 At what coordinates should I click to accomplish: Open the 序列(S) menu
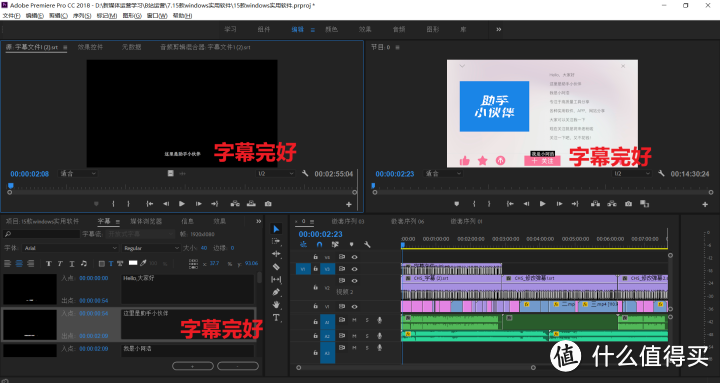coord(82,16)
